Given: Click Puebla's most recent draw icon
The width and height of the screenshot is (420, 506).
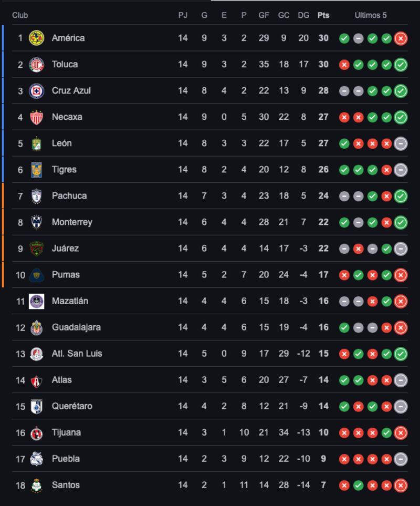Looking at the screenshot, I should (x=401, y=459).
